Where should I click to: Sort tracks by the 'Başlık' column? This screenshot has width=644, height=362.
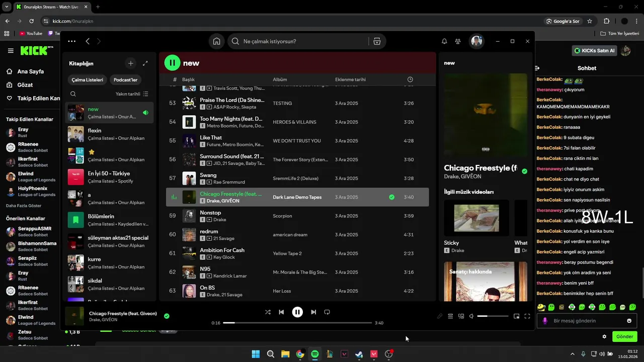[x=188, y=79]
